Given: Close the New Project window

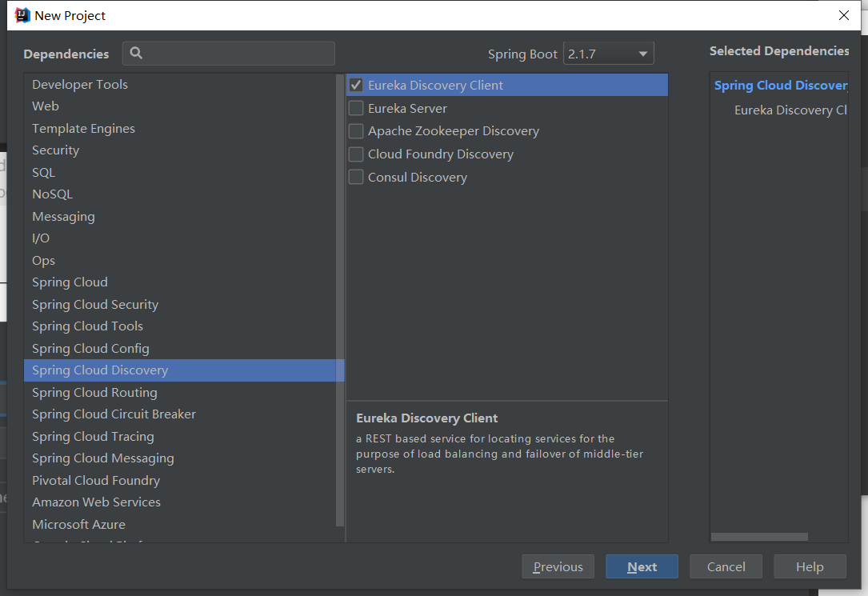Looking at the screenshot, I should click(x=844, y=15).
